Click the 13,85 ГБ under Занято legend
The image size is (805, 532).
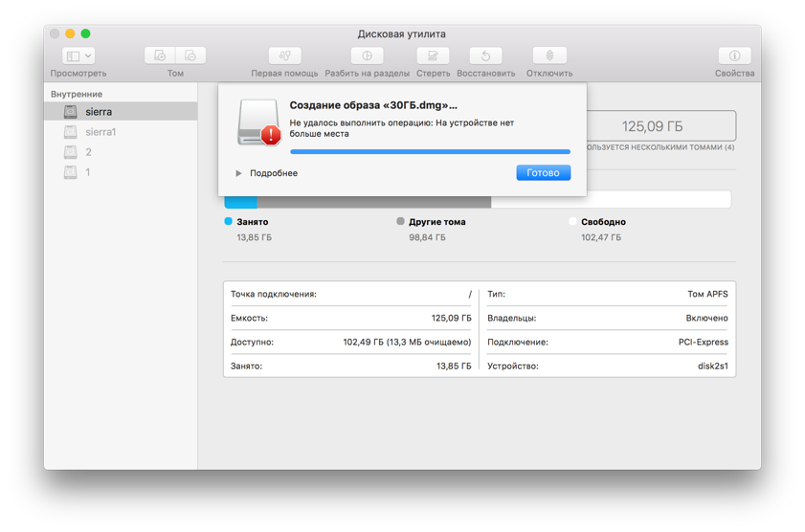(254, 237)
